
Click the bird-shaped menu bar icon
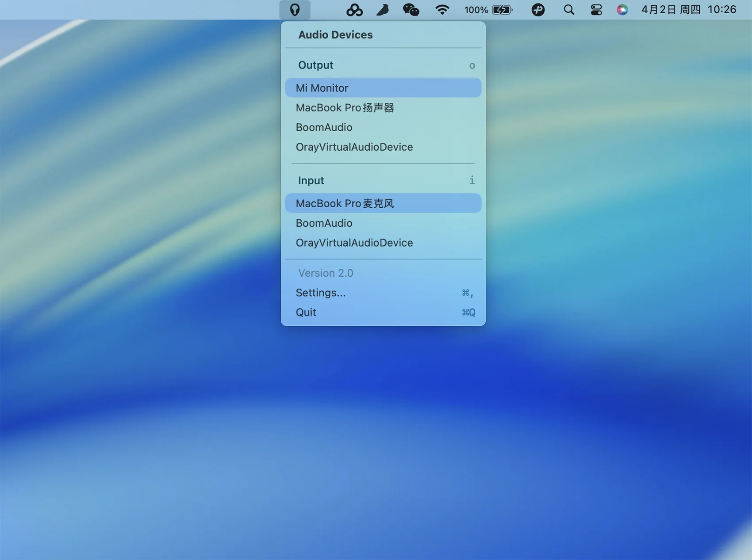pos(383,10)
